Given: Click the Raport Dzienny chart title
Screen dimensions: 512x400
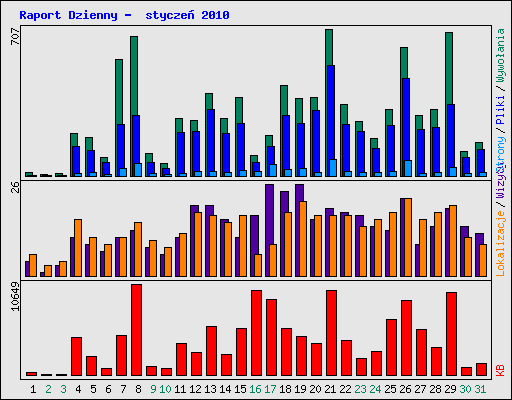Looking at the screenshot, I should coord(124,15).
